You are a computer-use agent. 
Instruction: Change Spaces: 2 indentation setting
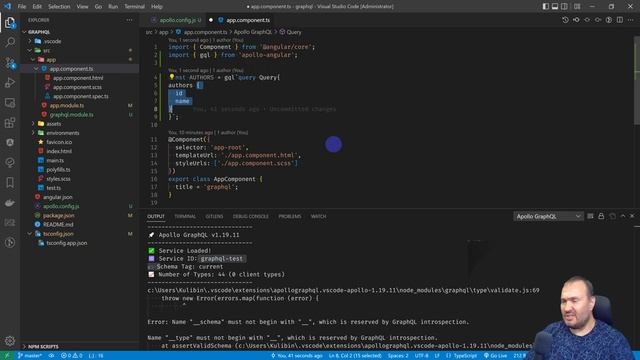tap(398, 356)
